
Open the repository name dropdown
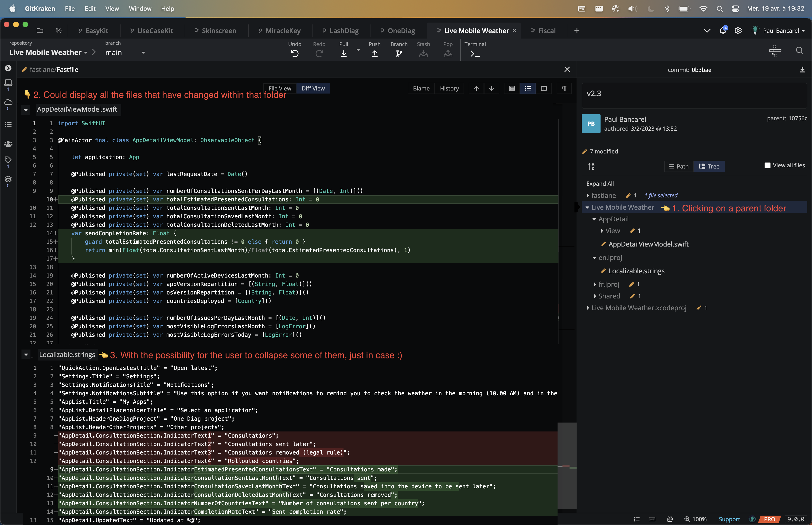pyautogui.click(x=48, y=52)
